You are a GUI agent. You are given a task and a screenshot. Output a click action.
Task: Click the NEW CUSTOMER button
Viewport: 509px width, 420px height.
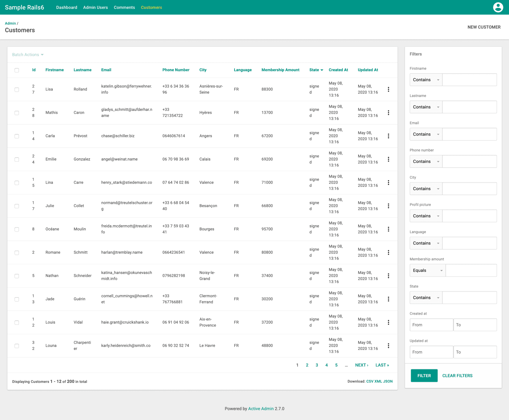tap(484, 27)
